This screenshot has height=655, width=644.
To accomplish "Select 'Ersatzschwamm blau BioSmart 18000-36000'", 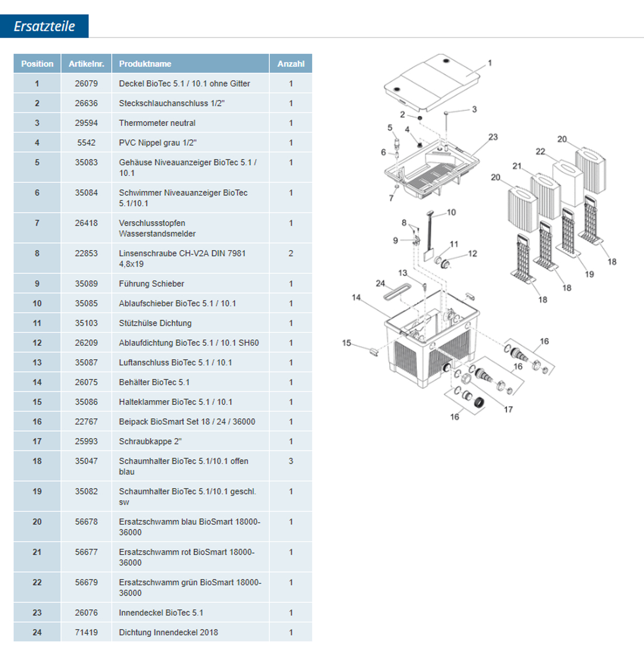I will click(x=190, y=527).
